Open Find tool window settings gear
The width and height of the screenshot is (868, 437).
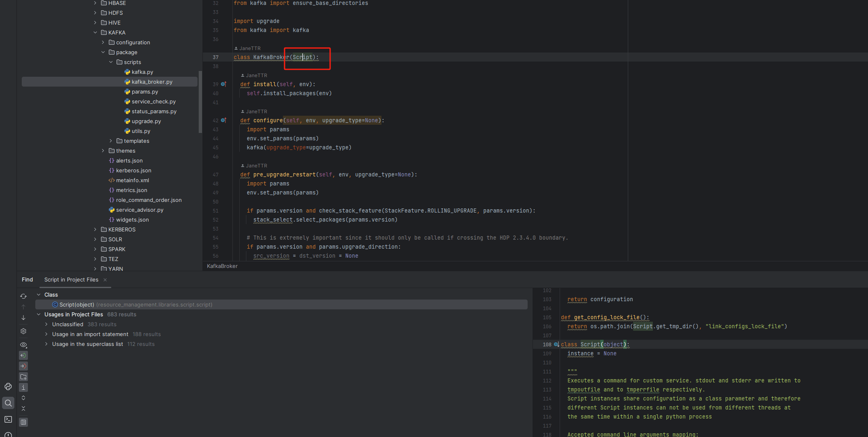click(x=23, y=331)
